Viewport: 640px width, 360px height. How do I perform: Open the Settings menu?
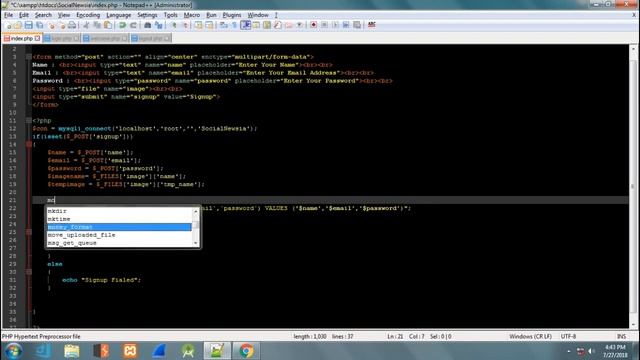pos(147,15)
